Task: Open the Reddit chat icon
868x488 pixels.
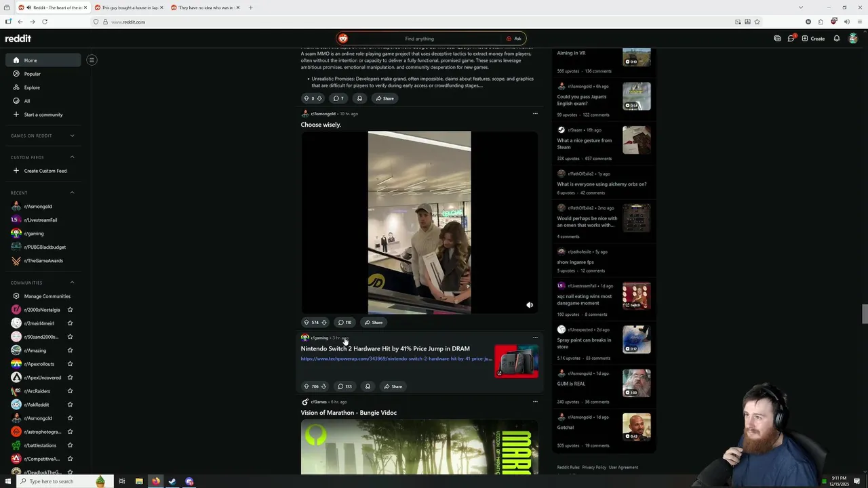Action: [791, 39]
